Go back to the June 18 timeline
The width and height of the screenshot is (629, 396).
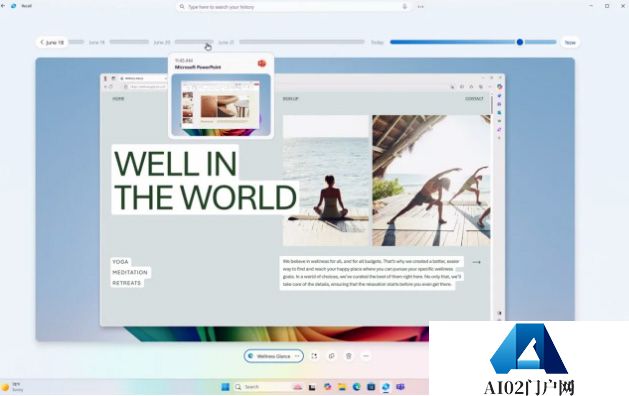coord(52,42)
